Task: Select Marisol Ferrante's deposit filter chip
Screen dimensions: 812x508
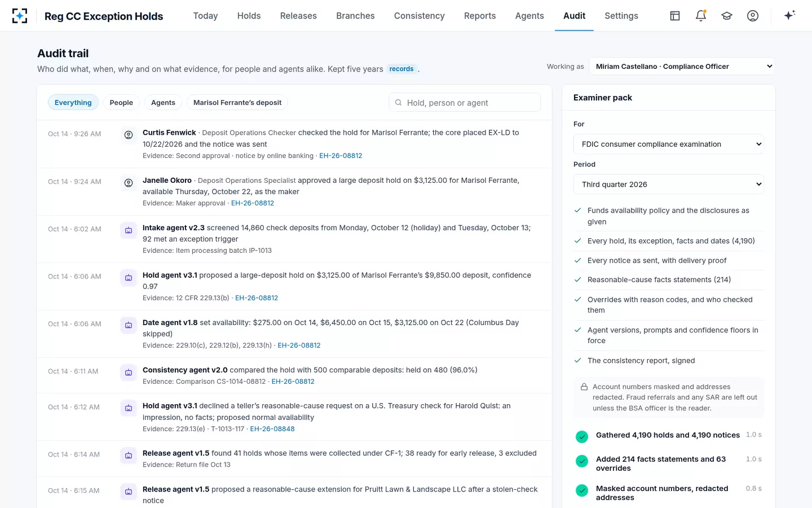Action: point(237,102)
